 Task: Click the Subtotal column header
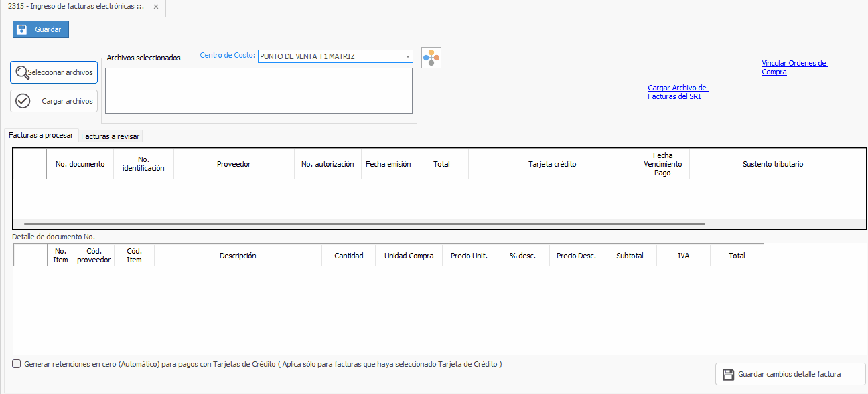pyautogui.click(x=630, y=256)
